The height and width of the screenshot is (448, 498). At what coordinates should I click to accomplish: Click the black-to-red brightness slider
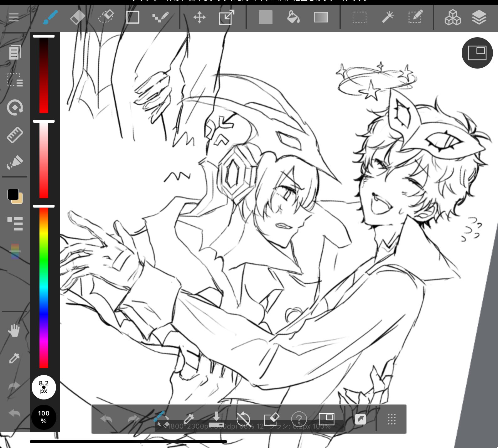(x=44, y=75)
